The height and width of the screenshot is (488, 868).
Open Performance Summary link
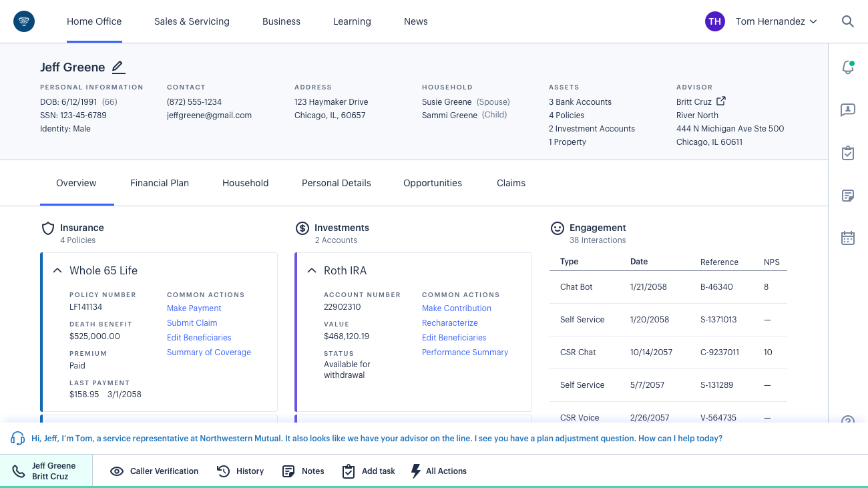point(465,352)
